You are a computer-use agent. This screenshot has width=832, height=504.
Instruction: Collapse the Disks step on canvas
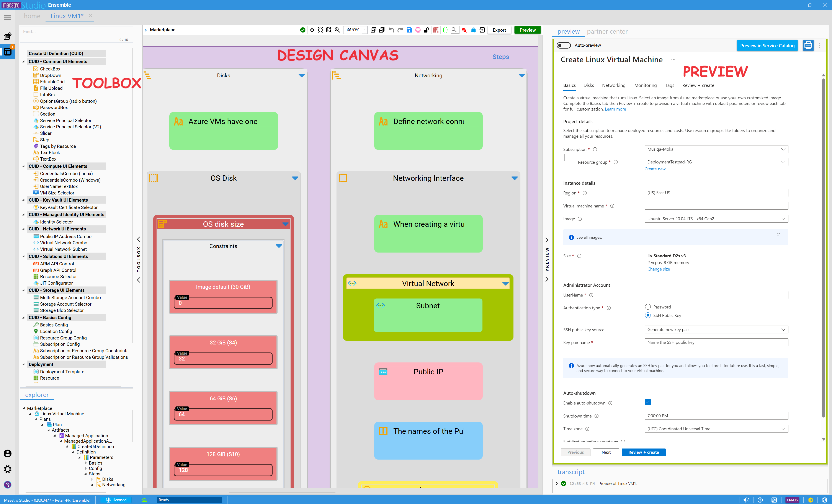pos(302,75)
